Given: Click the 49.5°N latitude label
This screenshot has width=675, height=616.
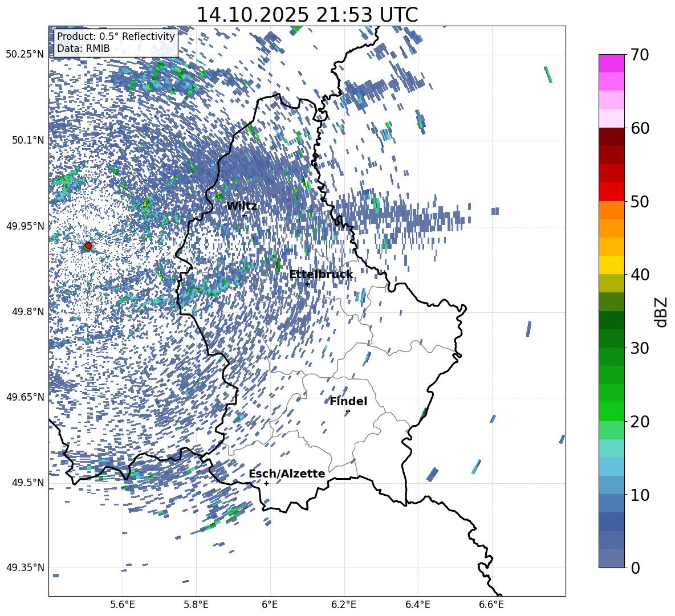Looking at the screenshot, I should click(27, 483).
